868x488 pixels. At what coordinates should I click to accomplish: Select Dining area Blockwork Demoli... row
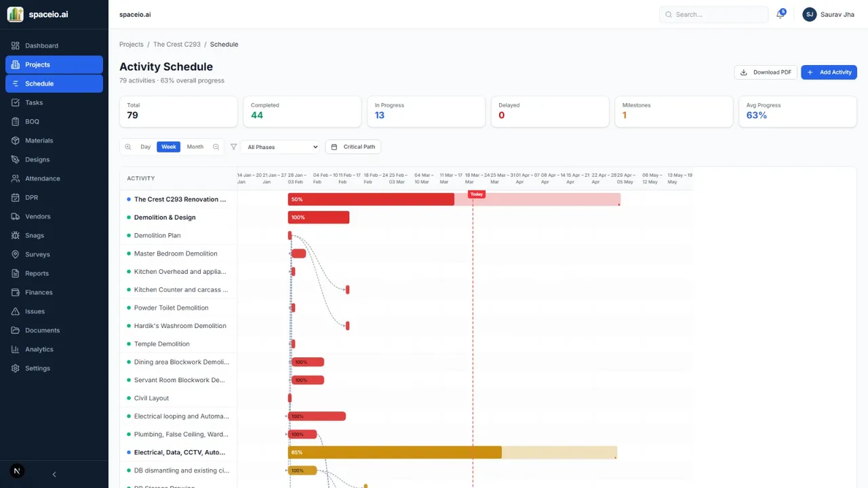point(178,362)
